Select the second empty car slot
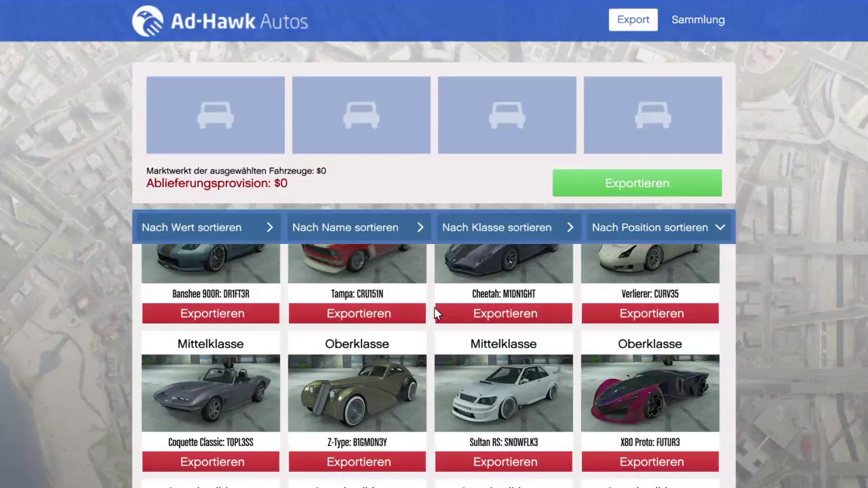868x488 pixels. (361, 115)
